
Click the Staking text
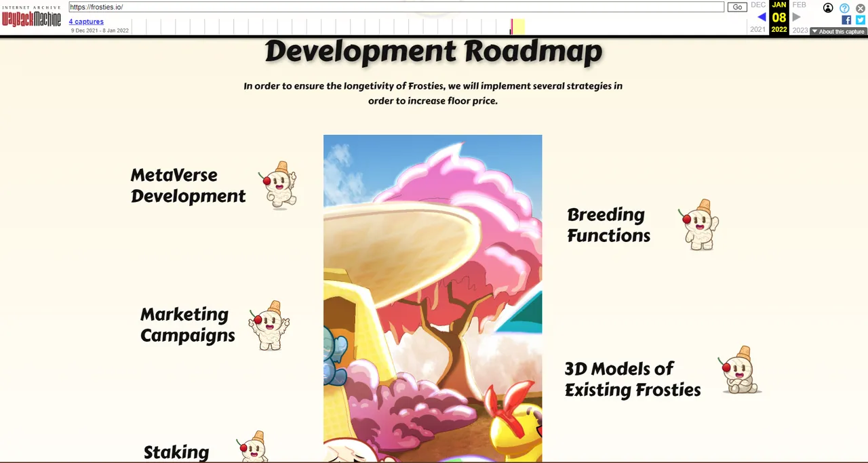tap(176, 452)
